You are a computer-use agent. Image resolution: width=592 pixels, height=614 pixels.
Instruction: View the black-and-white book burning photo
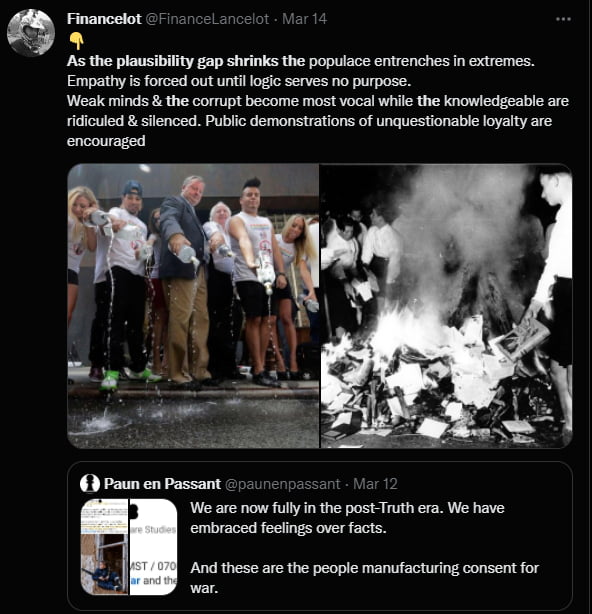446,306
